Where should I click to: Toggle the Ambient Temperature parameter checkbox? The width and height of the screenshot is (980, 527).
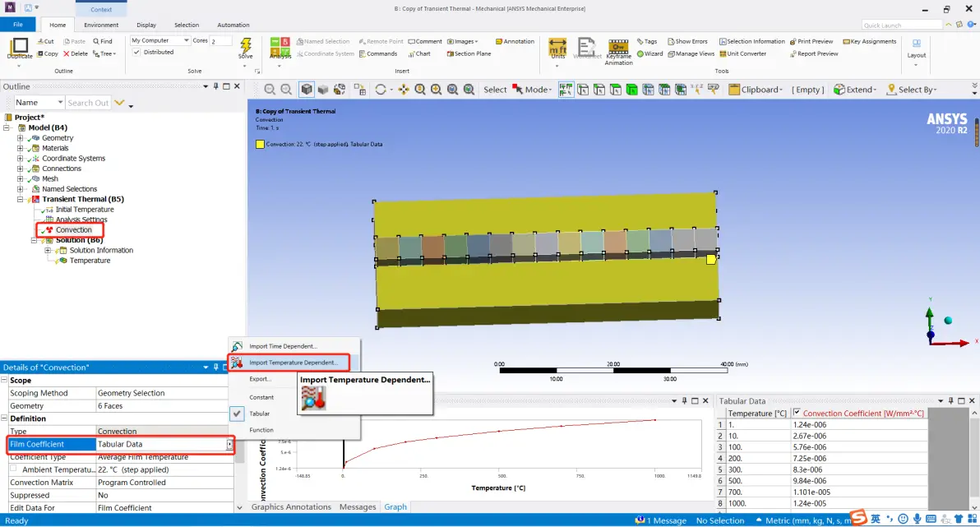(x=13, y=469)
